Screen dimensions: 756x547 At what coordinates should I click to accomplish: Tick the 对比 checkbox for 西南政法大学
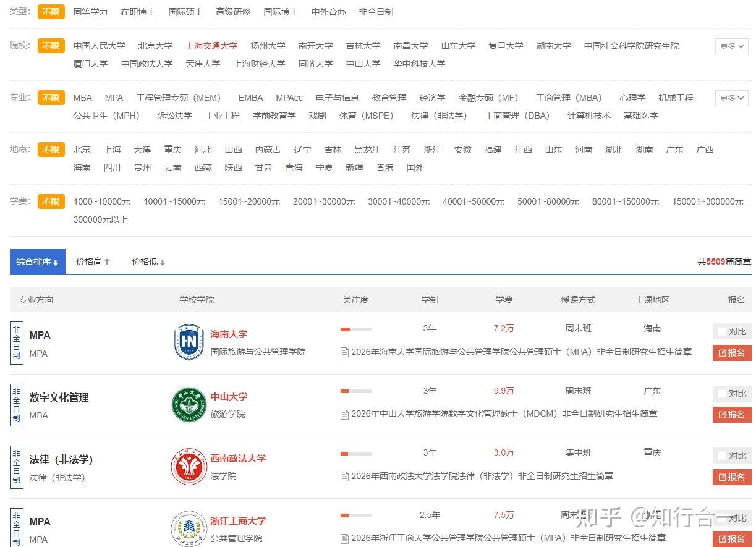(x=722, y=456)
